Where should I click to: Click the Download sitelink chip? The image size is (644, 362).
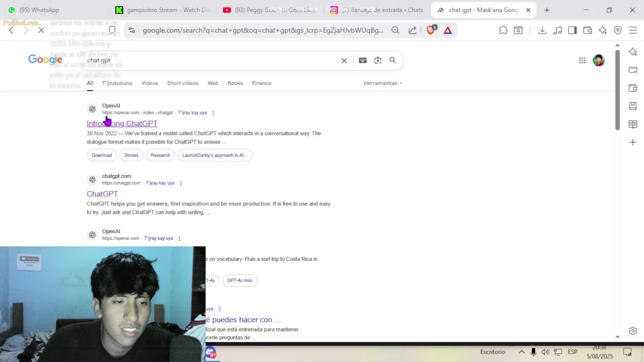click(102, 155)
